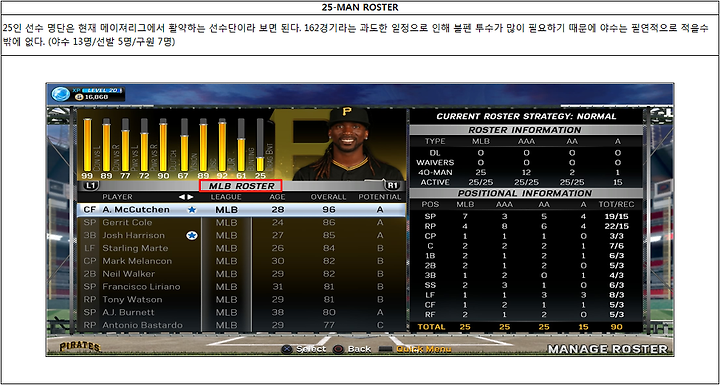Click the R1 shoulder button icon
The width and height of the screenshot is (720, 385).
click(x=392, y=186)
